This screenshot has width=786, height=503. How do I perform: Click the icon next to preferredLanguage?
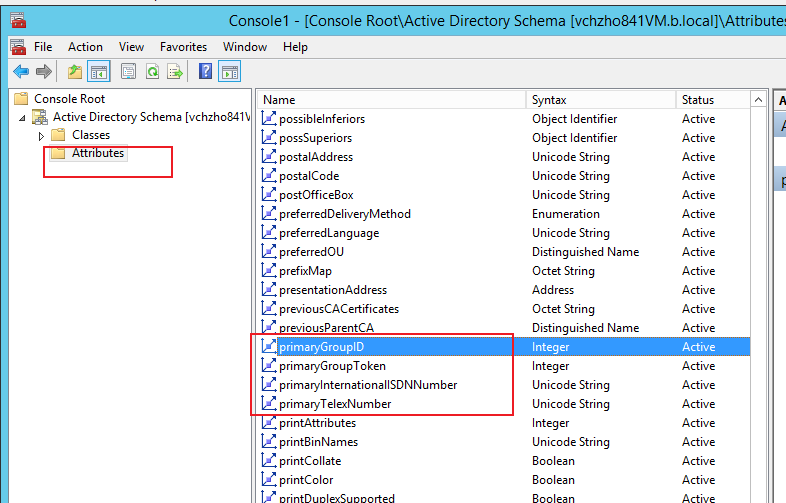269,233
